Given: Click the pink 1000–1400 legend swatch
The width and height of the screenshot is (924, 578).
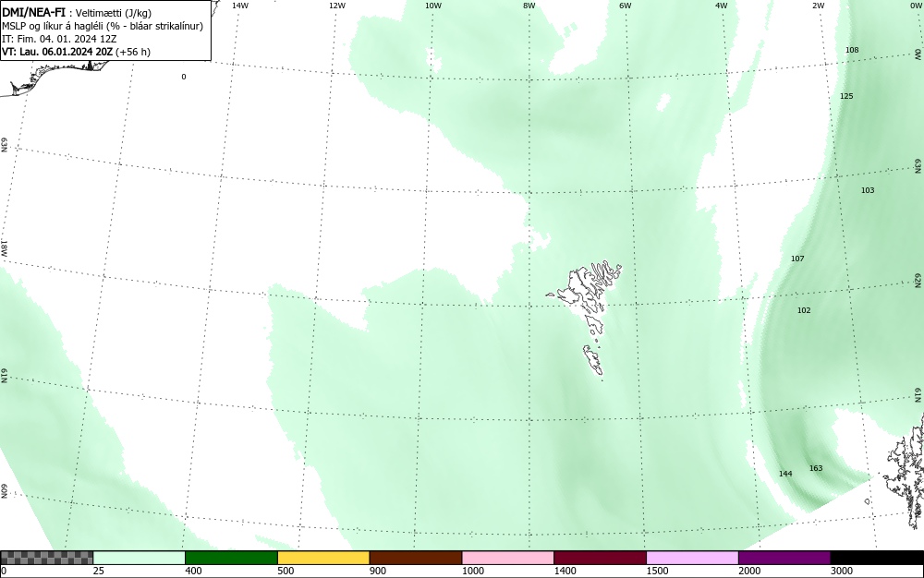Looking at the screenshot, I should [x=508, y=558].
